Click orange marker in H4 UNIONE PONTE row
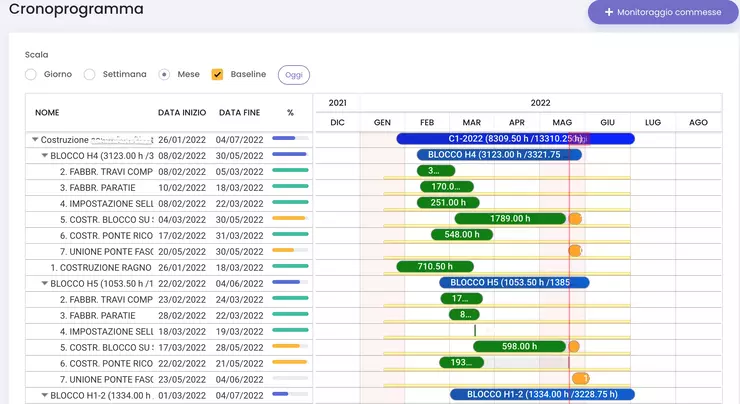 point(574,251)
